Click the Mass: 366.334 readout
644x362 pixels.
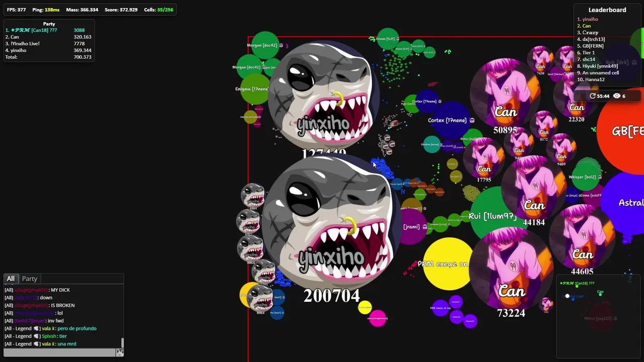pos(83,10)
